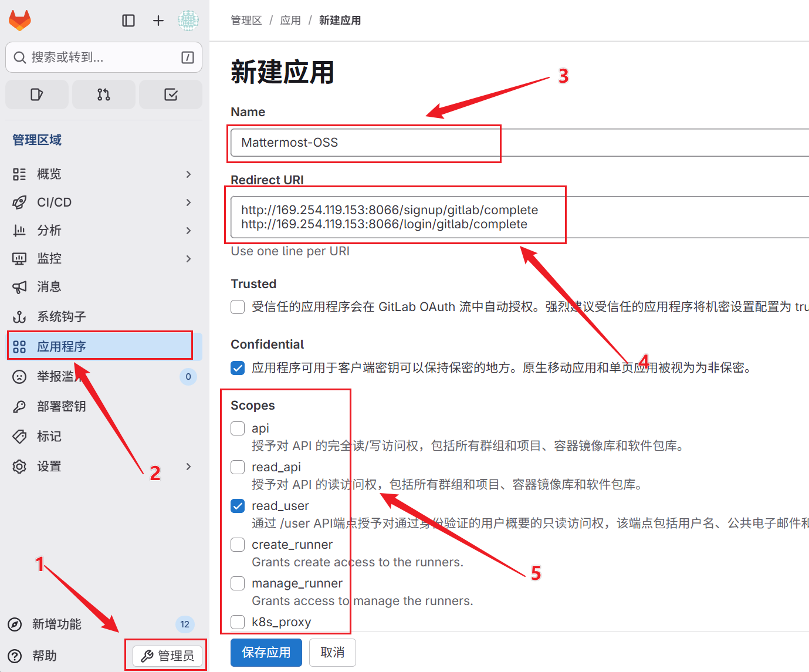Click the 概览 overview icon
The width and height of the screenshot is (809, 672).
tap(19, 174)
